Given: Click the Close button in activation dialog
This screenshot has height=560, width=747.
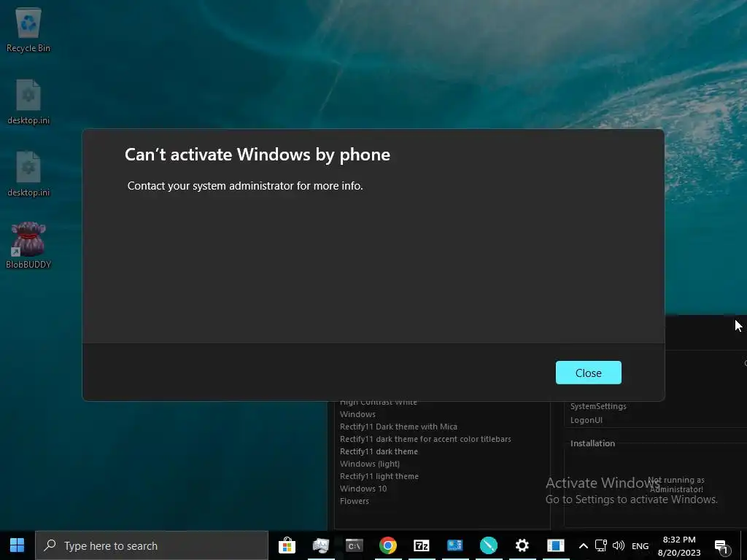Looking at the screenshot, I should coord(589,373).
